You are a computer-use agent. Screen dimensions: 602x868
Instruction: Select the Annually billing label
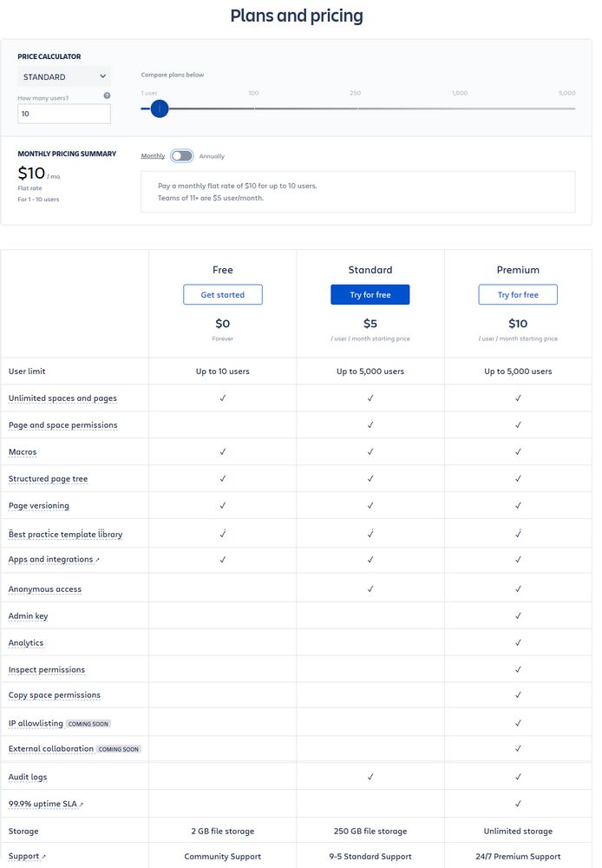pyautogui.click(x=212, y=156)
